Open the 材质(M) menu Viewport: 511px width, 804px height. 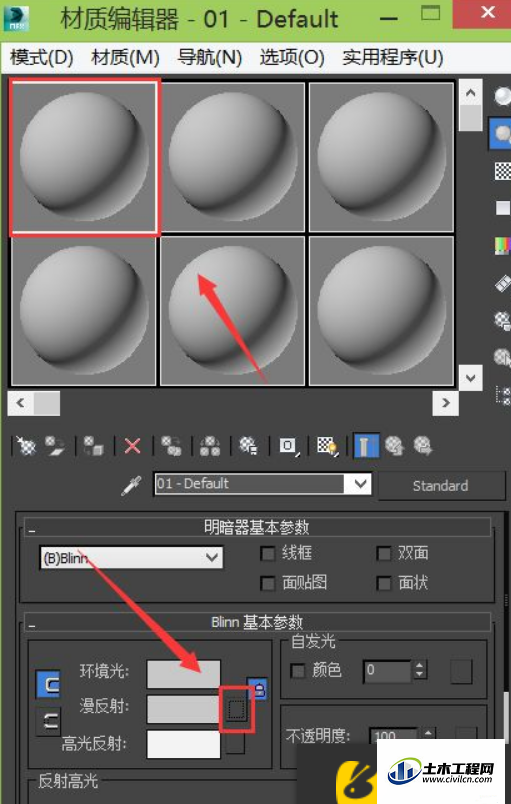[126, 57]
